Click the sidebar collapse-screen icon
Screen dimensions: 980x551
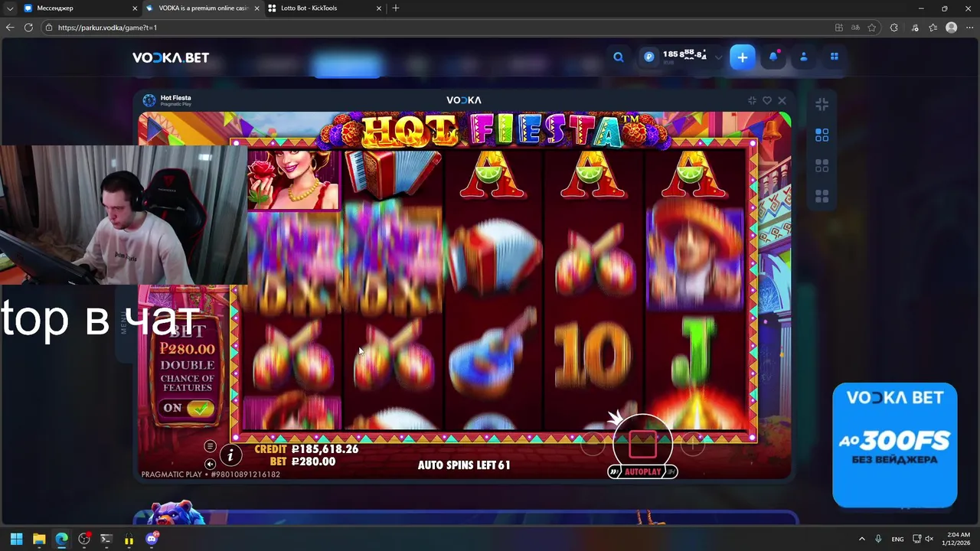[822, 104]
